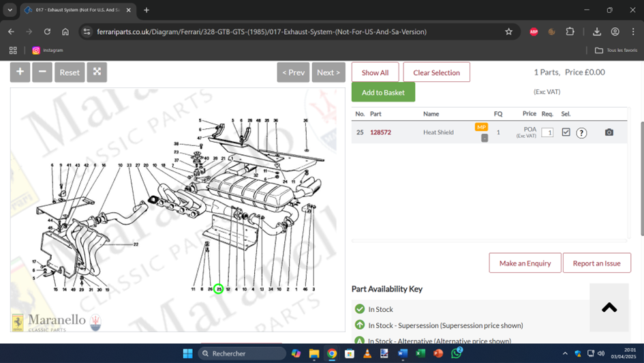Open help question mark for Heat Shield
644x363 pixels.
point(581,132)
